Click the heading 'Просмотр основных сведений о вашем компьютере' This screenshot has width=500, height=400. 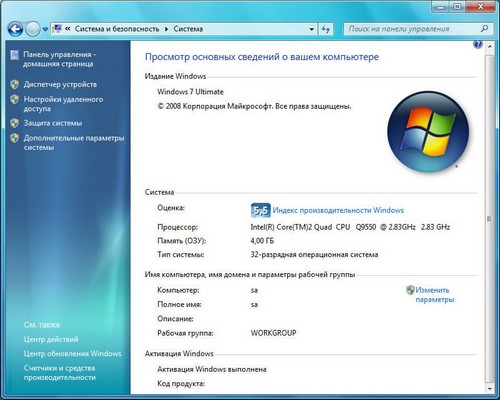coord(262,57)
